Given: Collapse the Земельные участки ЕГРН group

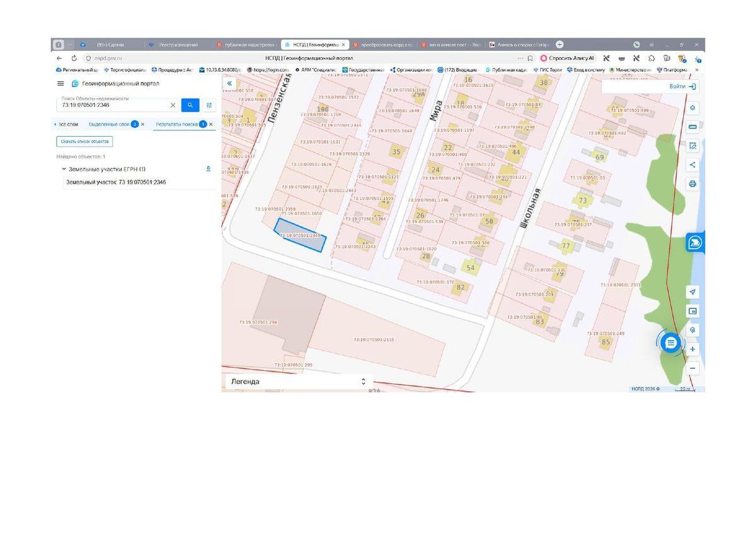Looking at the screenshot, I should click(x=64, y=169).
